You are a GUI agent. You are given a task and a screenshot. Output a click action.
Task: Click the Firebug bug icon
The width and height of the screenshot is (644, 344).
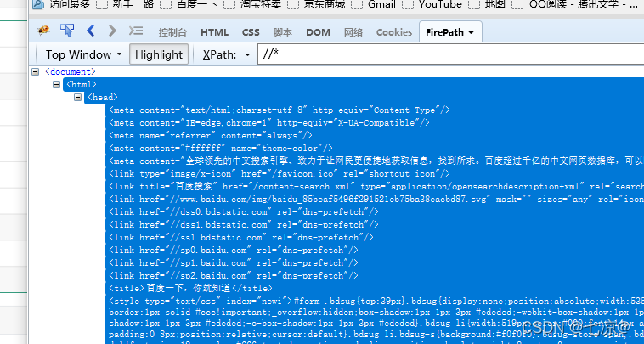(43, 31)
